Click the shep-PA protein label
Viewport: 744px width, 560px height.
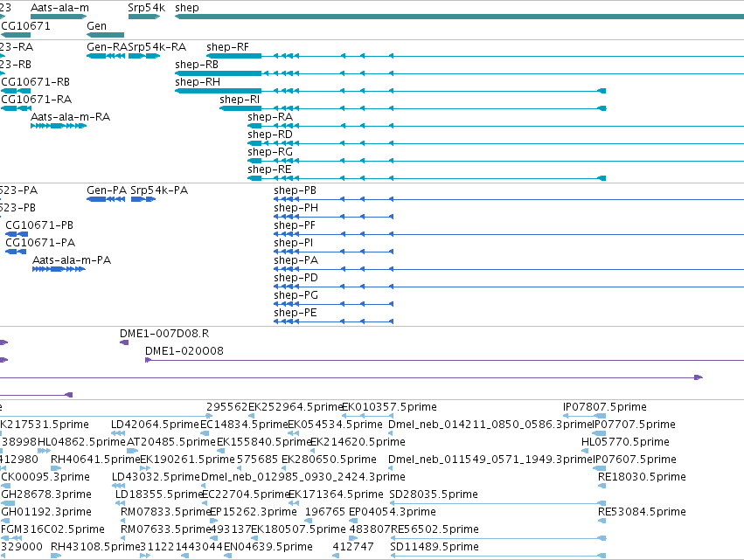pyautogui.click(x=296, y=260)
